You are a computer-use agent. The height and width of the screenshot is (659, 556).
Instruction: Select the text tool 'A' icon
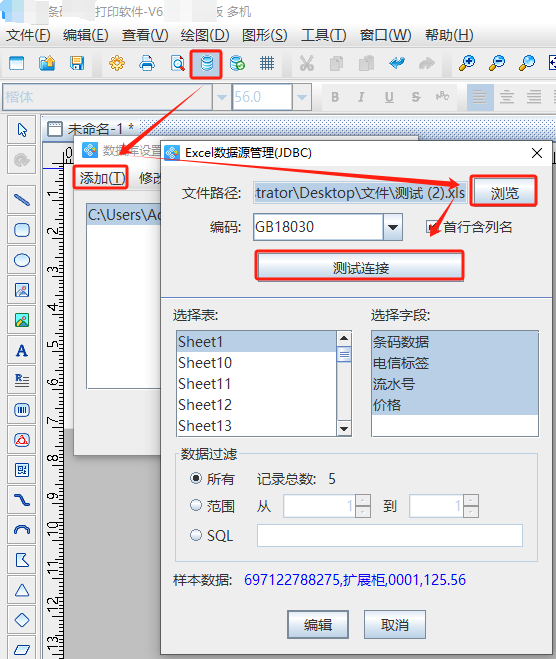[x=22, y=351]
